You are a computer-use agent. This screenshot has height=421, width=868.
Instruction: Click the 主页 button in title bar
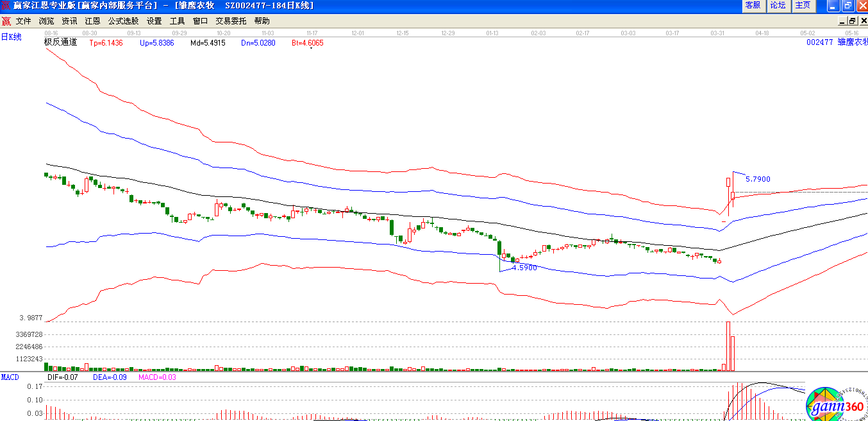(803, 6)
